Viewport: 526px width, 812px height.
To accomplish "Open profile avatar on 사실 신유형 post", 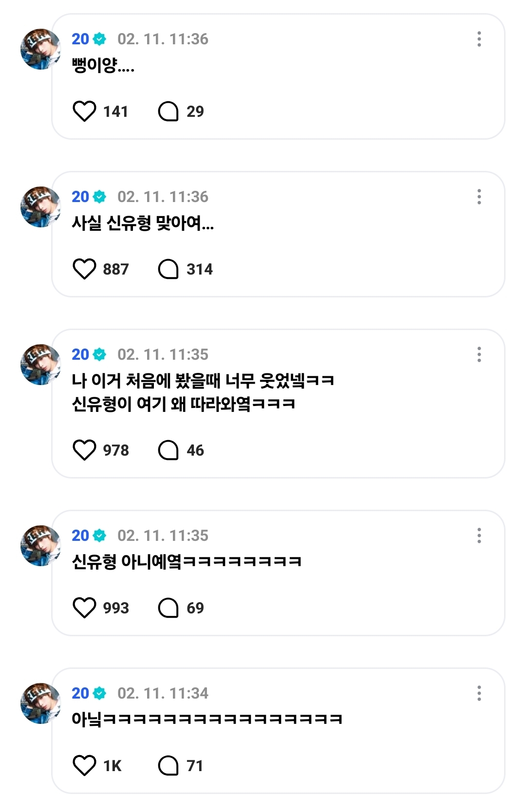I will [40, 207].
